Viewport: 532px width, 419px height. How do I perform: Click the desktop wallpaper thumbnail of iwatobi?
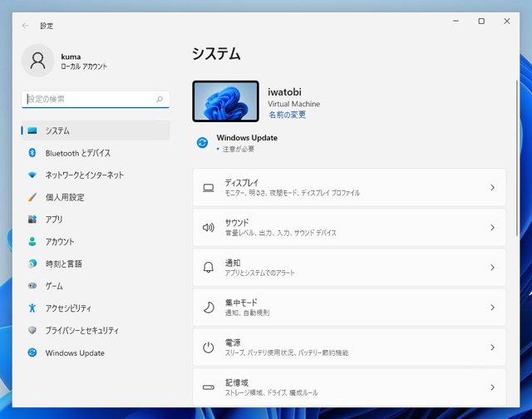click(225, 101)
